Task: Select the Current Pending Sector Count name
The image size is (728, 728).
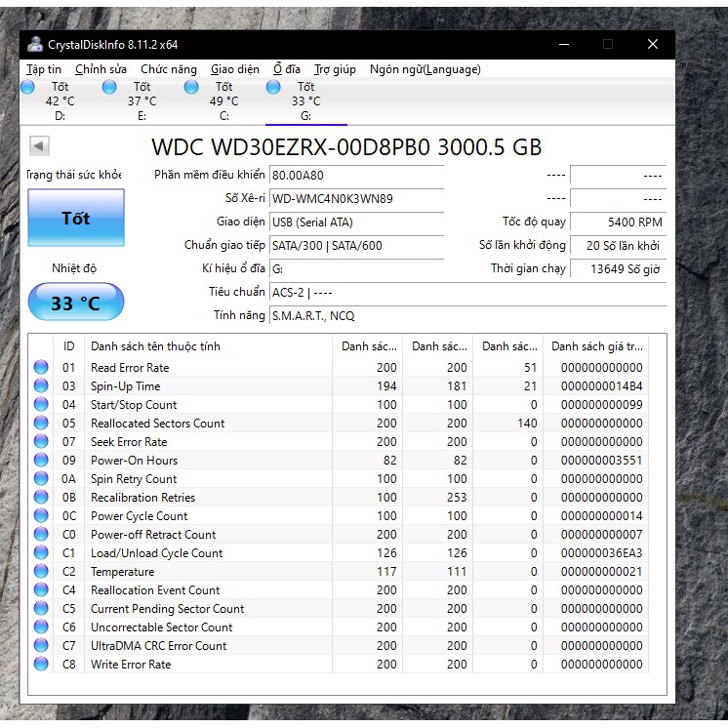Action: coord(167,609)
